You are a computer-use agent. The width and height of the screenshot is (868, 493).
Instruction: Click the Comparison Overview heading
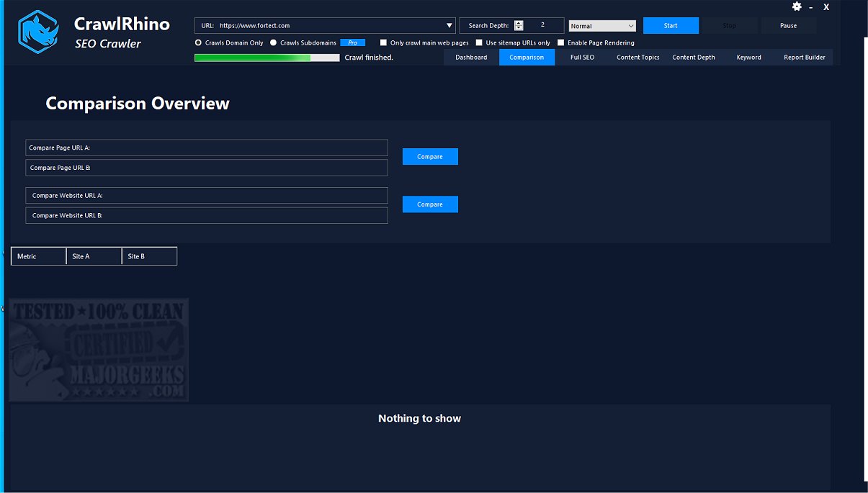pos(138,104)
